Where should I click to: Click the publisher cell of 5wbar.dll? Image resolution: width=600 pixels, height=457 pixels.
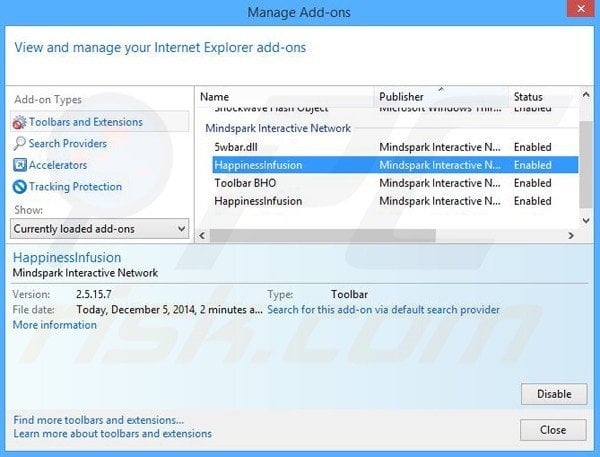click(x=440, y=147)
